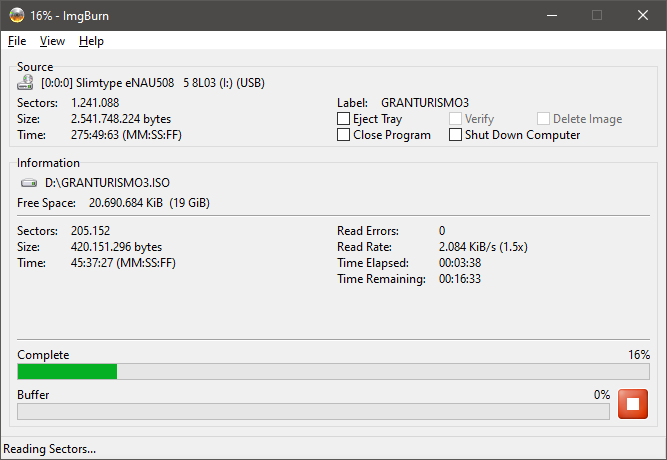Screen dimensions: 667x460
Task: Open the View menu
Action: [52, 41]
